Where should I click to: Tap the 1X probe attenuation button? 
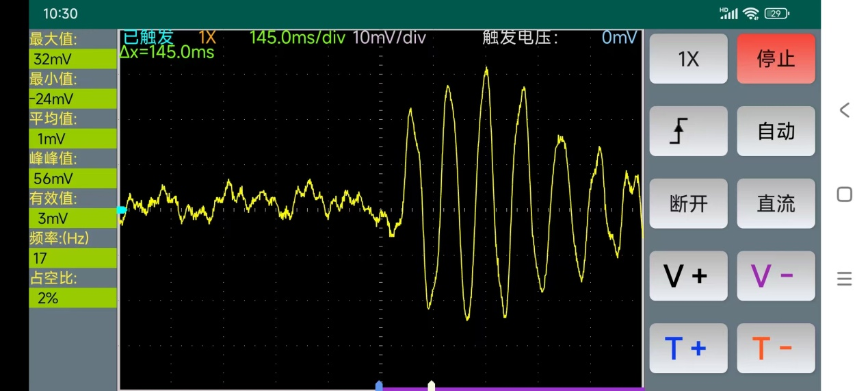688,59
